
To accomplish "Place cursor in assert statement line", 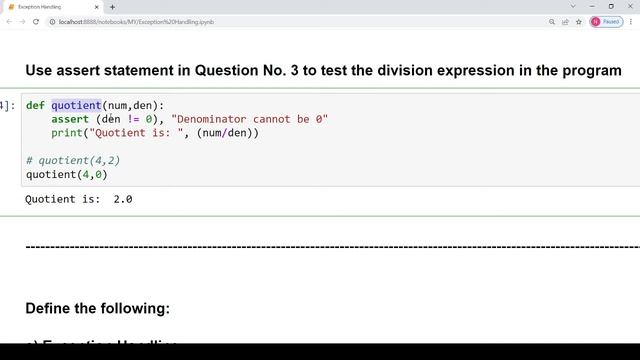I will 189,119.
